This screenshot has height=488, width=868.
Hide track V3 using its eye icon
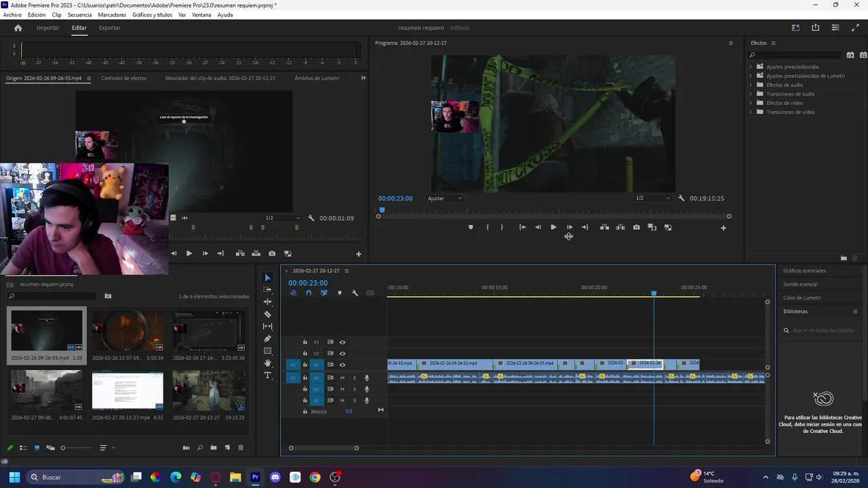pos(342,342)
